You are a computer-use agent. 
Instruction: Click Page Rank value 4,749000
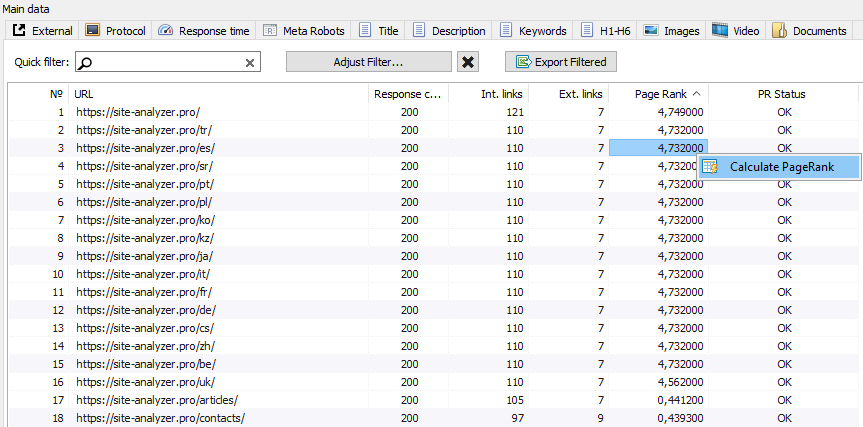pos(680,112)
